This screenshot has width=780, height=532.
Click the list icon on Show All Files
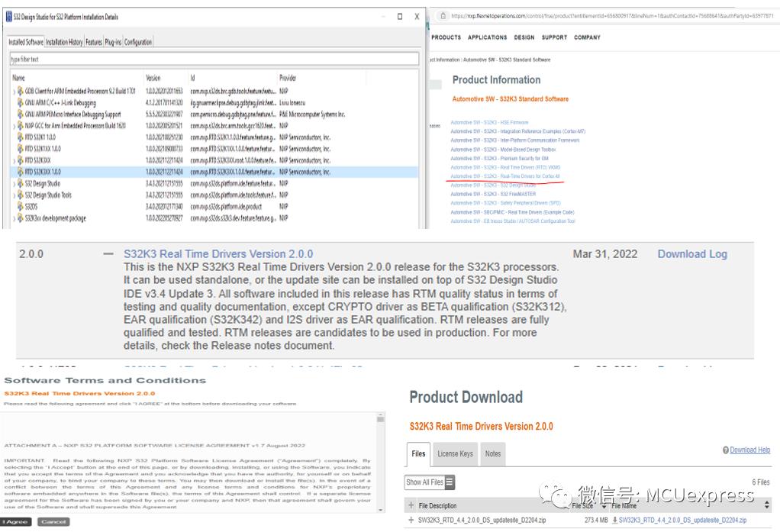[450, 482]
